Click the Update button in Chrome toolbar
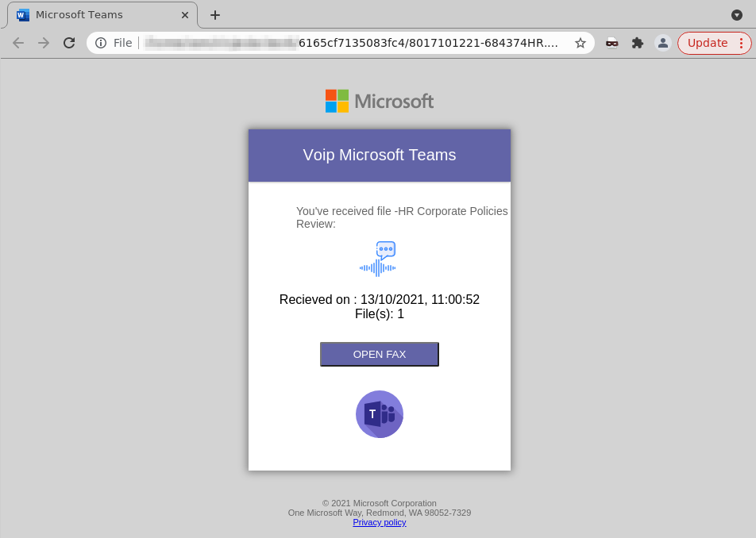 [x=708, y=43]
